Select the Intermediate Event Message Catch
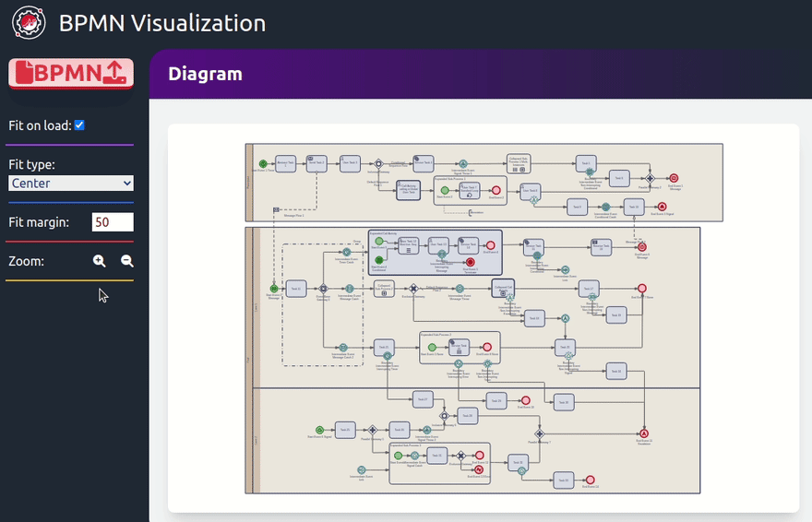This screenshot has height=522, width=812. point(350,289)
